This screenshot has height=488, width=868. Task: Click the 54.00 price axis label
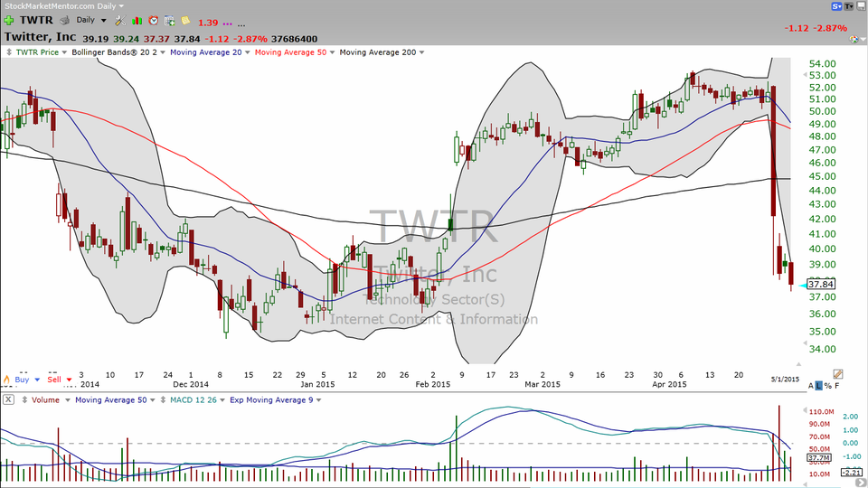tap(822, 64)
